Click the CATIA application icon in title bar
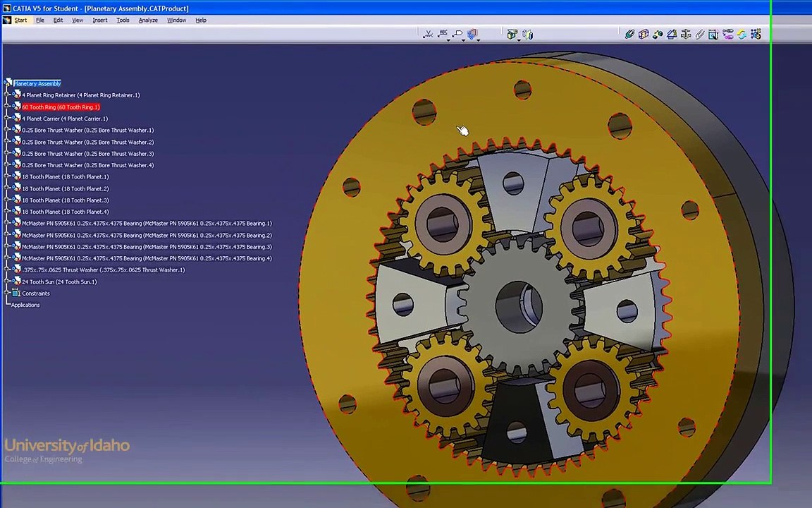 click(7, 8)
